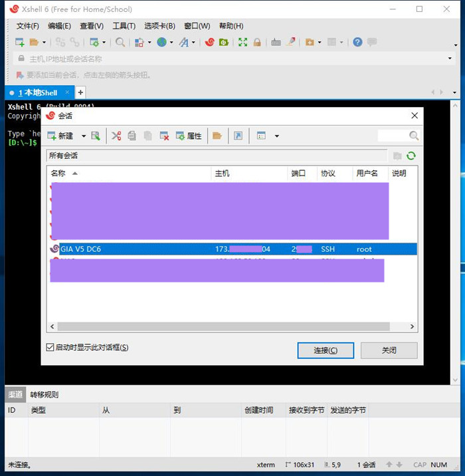The image size is (465, 476).
Task: Click the 渠道 tab at bottom panel
Action: point(15,395)
